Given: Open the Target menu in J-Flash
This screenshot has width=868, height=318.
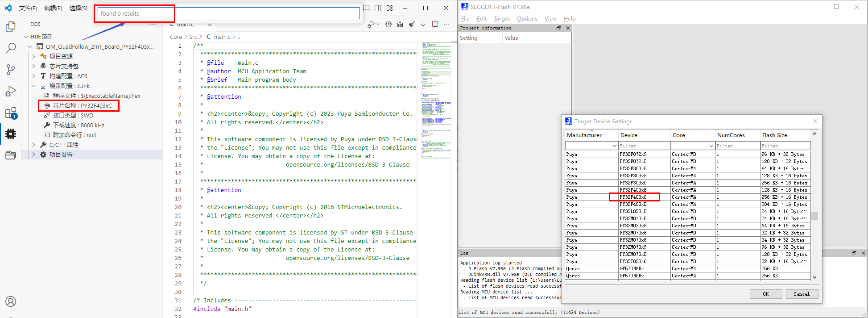Looking at the screenshot, I should point(501,19).
